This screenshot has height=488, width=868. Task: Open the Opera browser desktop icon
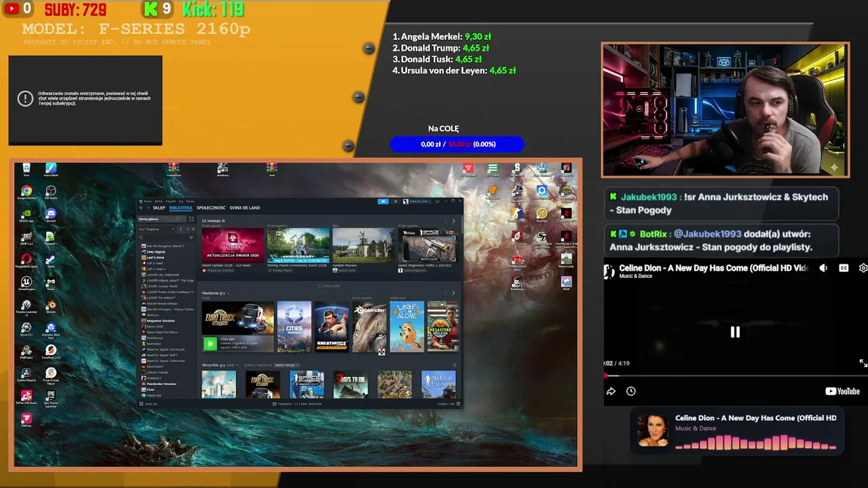click(x=26, y=260)
